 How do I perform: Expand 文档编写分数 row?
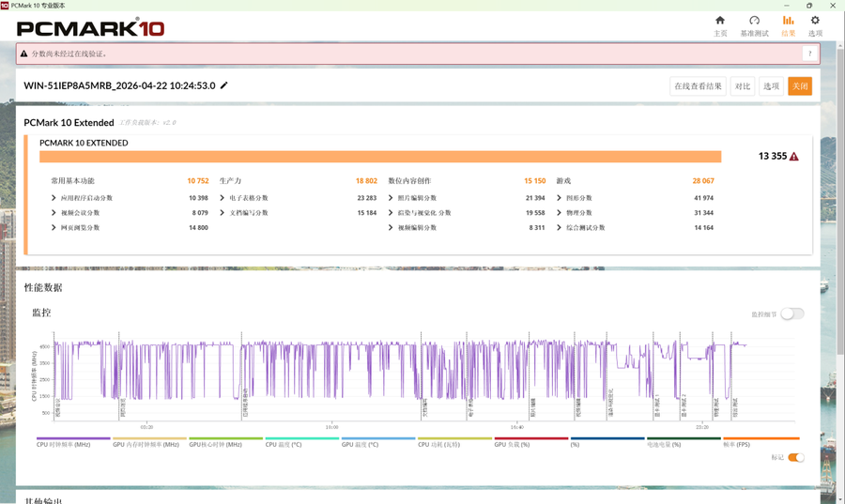(x=222, y=213)
